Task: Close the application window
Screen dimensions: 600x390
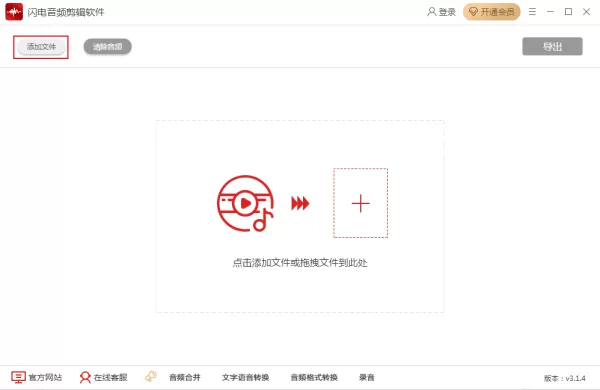Action: (586, 12)
